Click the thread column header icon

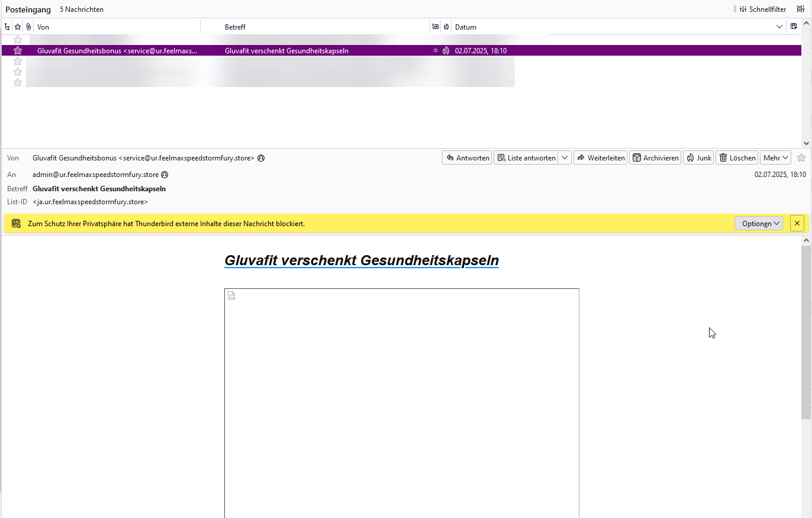click(x=7, y=27)
